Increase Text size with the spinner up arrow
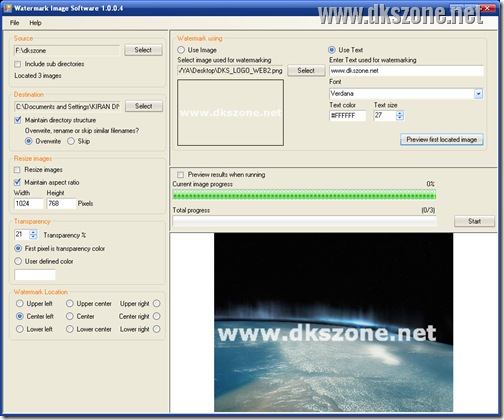Screen dimensions: 504x420 coord(400,113)
